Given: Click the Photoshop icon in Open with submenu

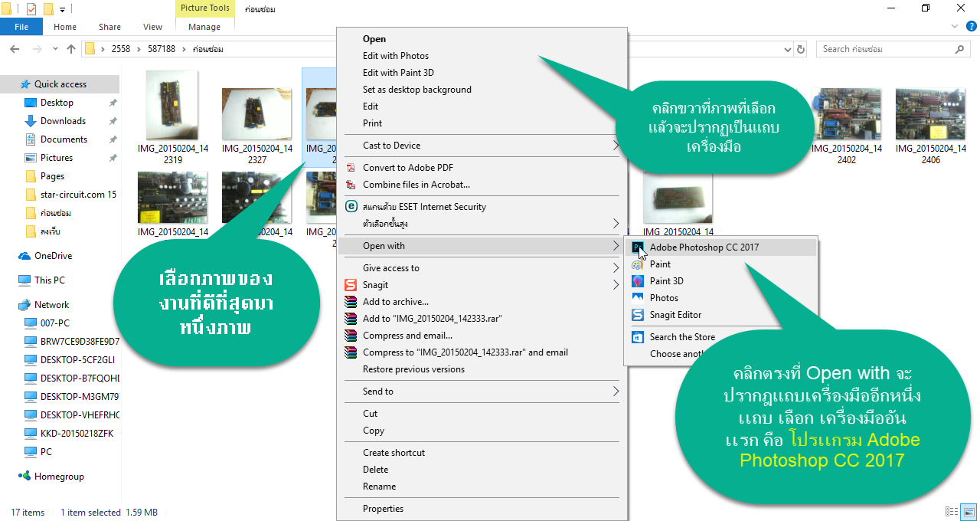Looking at the screenshot, I should [x=637, y=247].
